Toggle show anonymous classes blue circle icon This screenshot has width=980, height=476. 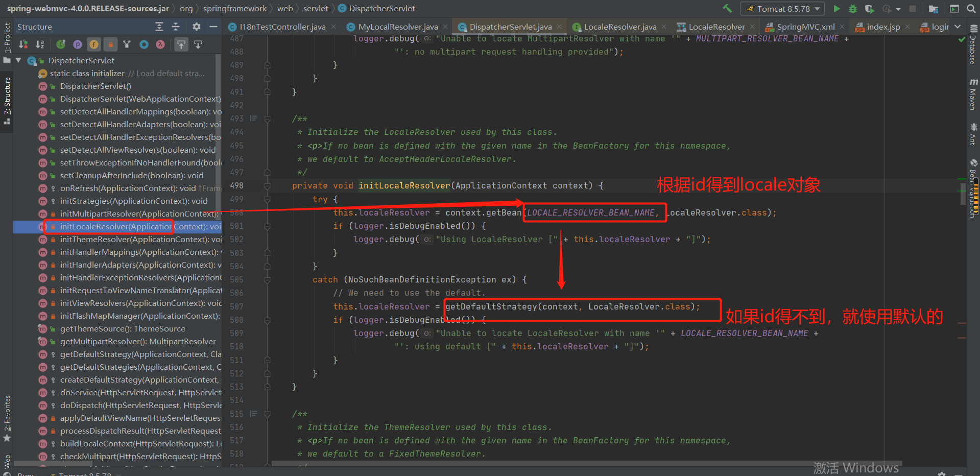[x=144, y=44]
